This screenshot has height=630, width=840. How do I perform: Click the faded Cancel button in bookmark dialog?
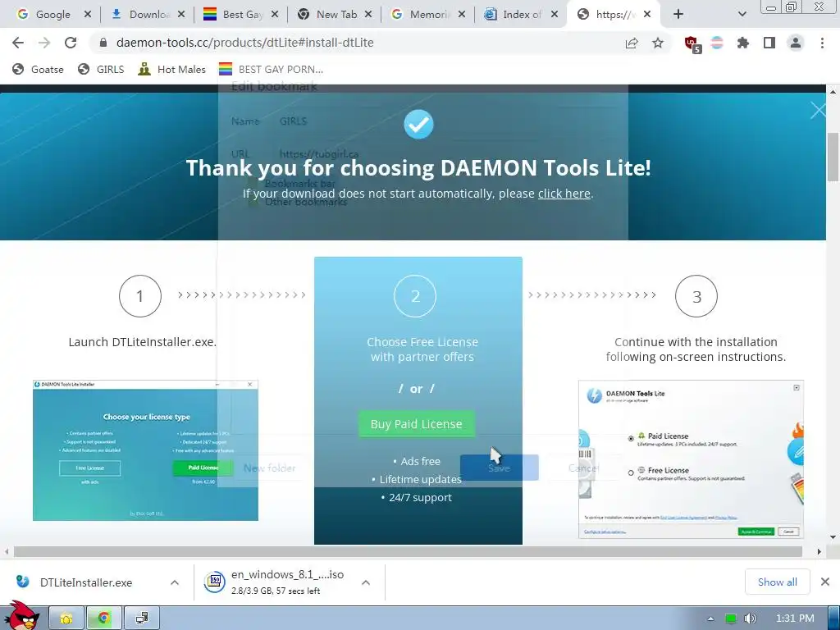(x=584, y=468)
